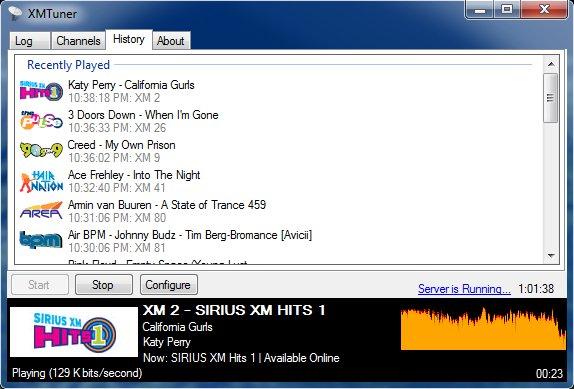Click the Area logo beside Armin van Buuren

click(x=41, y=210)
